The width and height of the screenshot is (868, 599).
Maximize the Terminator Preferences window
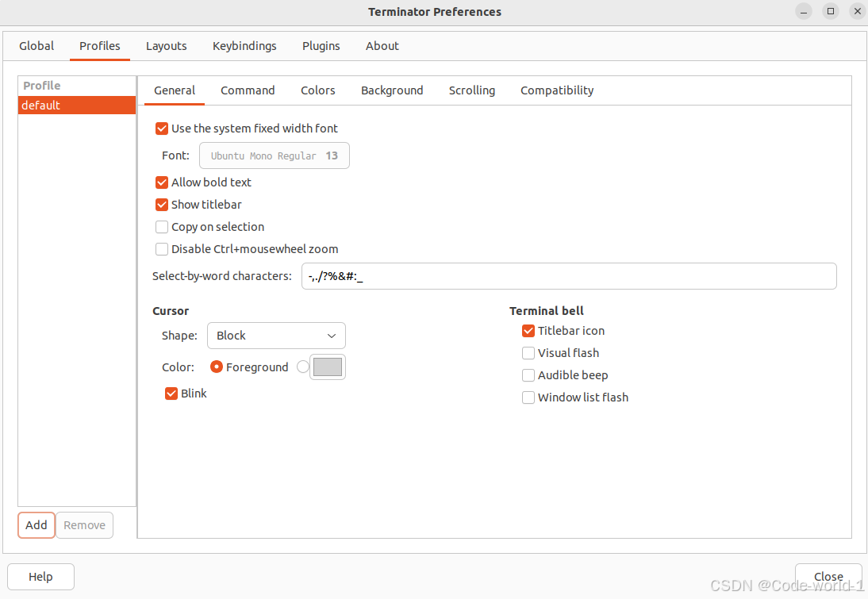coord(830,11)
